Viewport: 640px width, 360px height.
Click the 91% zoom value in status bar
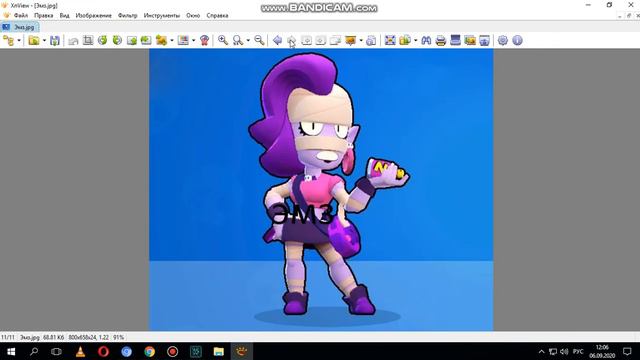tap(118, 338)
